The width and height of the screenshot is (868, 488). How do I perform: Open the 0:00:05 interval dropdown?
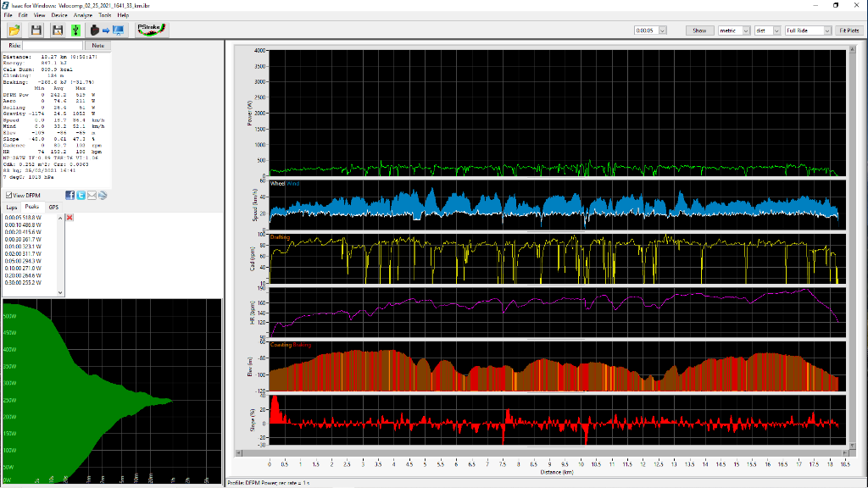click(x=663, y=30)
